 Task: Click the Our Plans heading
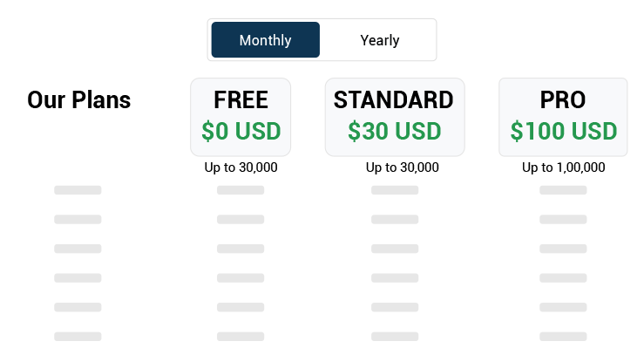pos(78,99)
